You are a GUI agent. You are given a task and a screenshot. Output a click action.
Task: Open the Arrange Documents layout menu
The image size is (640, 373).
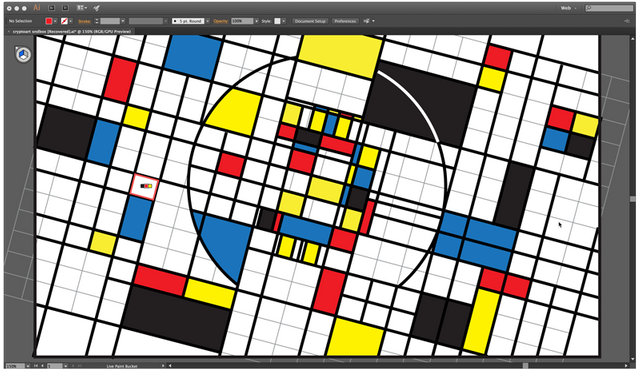[x=82, y=8]
